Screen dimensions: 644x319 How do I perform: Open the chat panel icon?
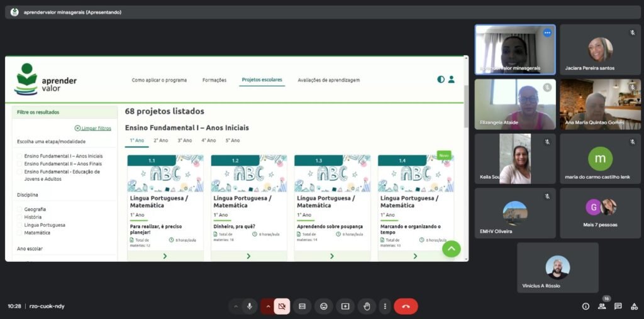[618, 306]
